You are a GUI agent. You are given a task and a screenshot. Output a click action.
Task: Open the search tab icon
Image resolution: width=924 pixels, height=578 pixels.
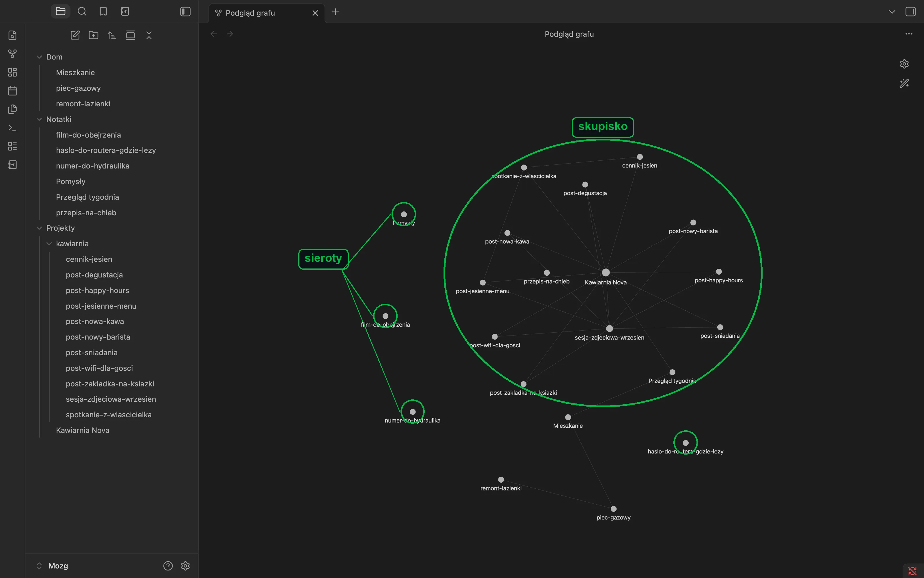click(82, 12)
